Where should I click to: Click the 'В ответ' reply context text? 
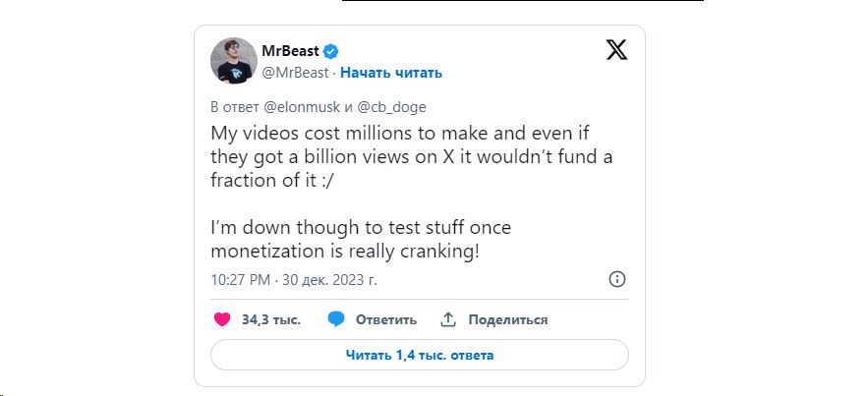pyautogui.click(x=236, y=107)
